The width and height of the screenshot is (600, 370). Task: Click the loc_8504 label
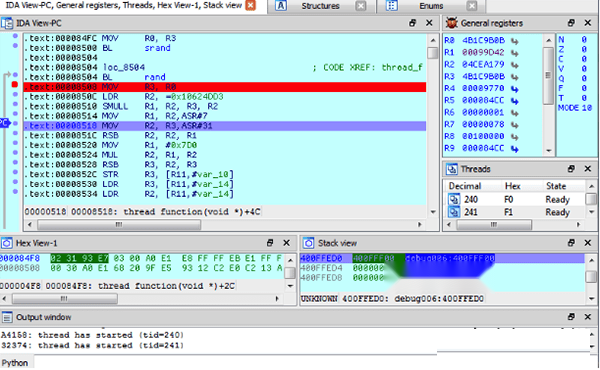pos(124,68)
